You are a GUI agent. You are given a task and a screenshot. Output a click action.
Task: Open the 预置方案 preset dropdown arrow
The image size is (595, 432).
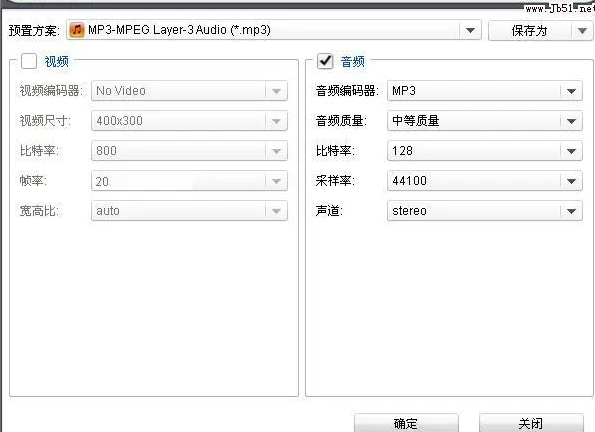470,30
